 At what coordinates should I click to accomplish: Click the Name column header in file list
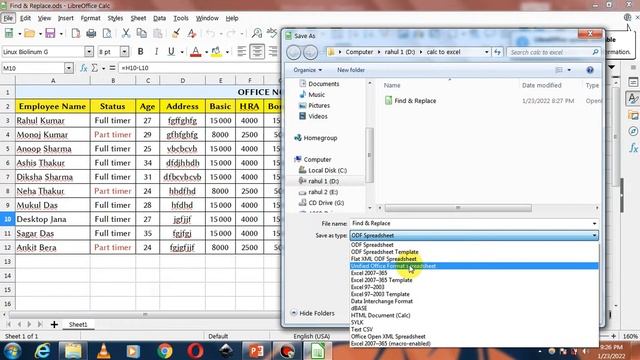pos(392,85)
